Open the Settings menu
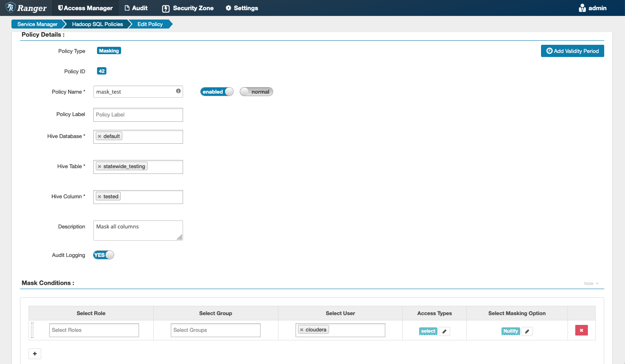Screen dimensions: 625x364 coord(241,8)
